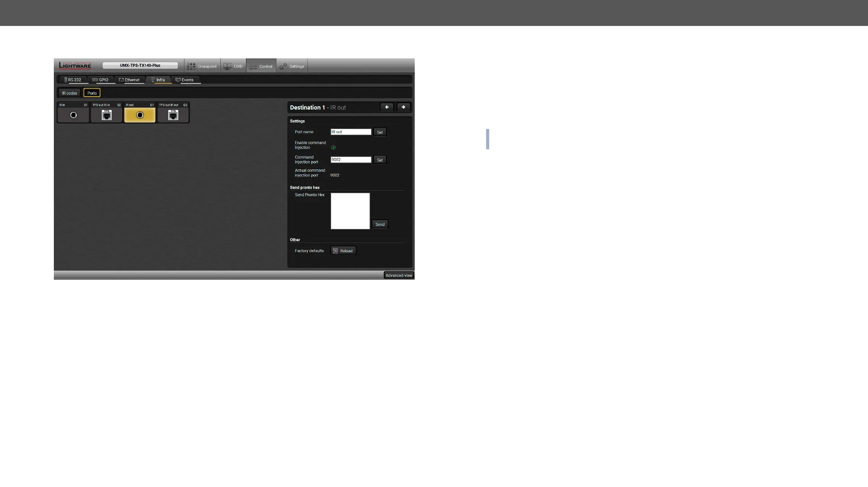Select the IR in S1 port icon
The width and height of the screenshot is (868, 487).
click(x=73, y=115)
